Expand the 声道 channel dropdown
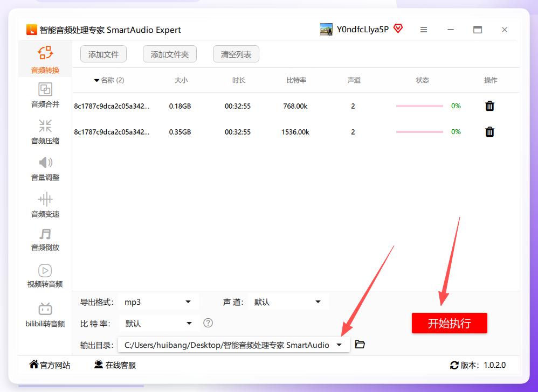The width and height of the screenshot is (538, 392). 288,302
